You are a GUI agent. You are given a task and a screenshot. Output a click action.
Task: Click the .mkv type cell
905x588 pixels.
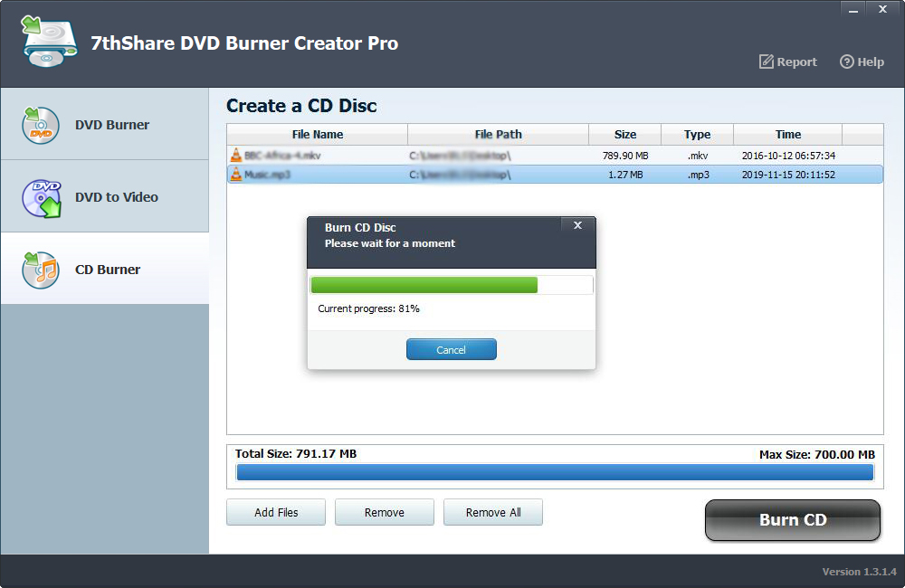tap(698, 156)
